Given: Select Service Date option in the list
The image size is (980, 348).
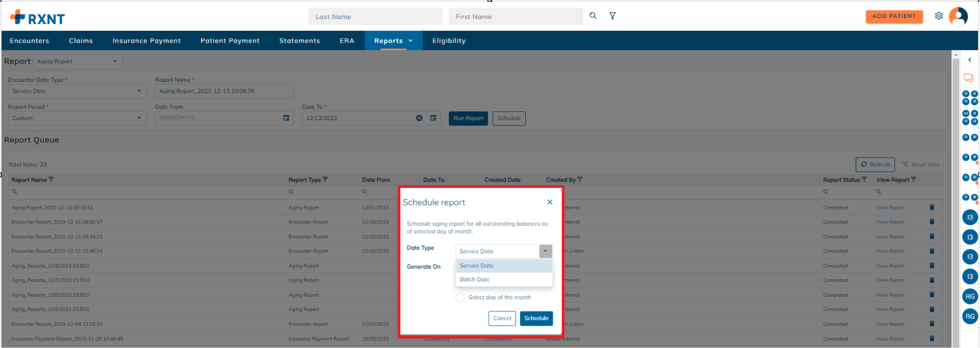Looking at the screenshot, I should coord(476,266).
